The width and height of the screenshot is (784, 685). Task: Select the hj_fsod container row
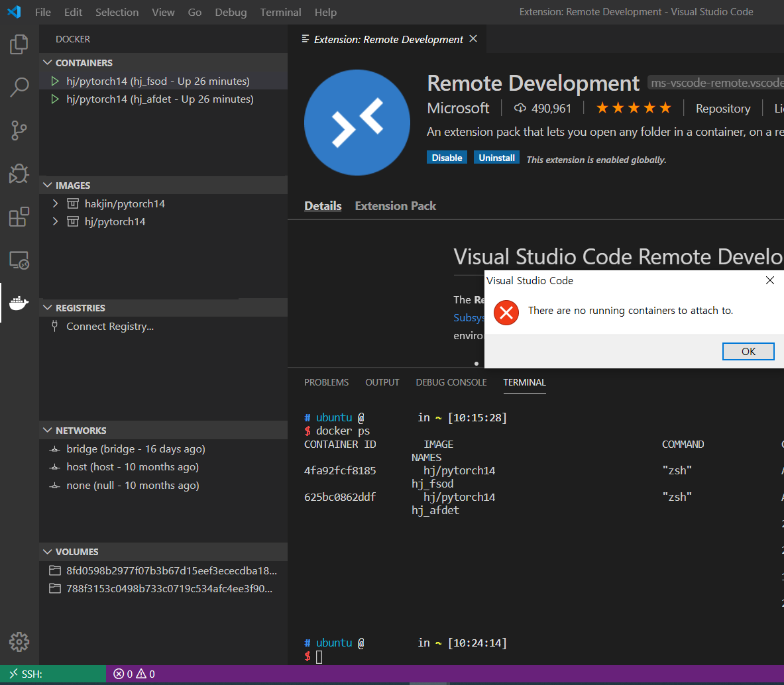(x=164, y=81)
